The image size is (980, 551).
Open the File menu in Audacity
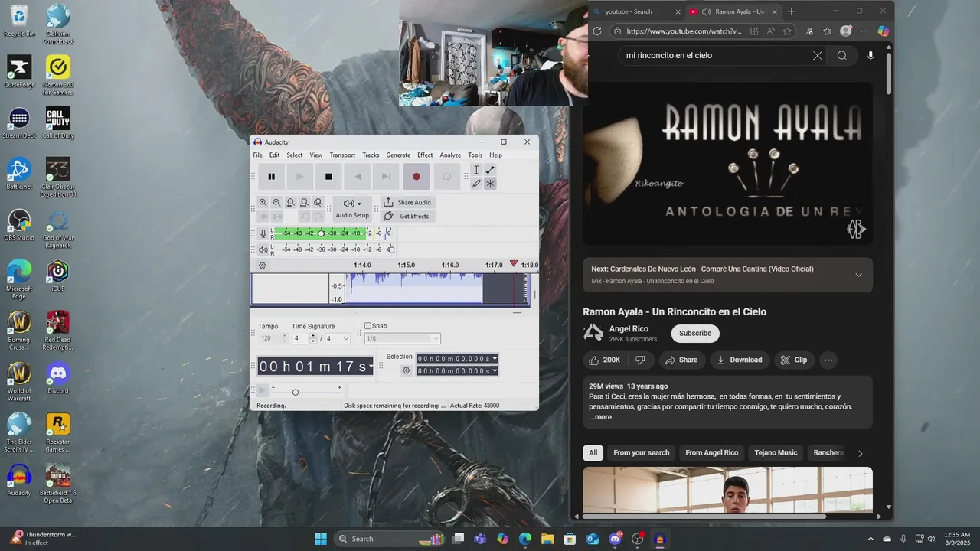pyautogui.click(x=258, y=155)
